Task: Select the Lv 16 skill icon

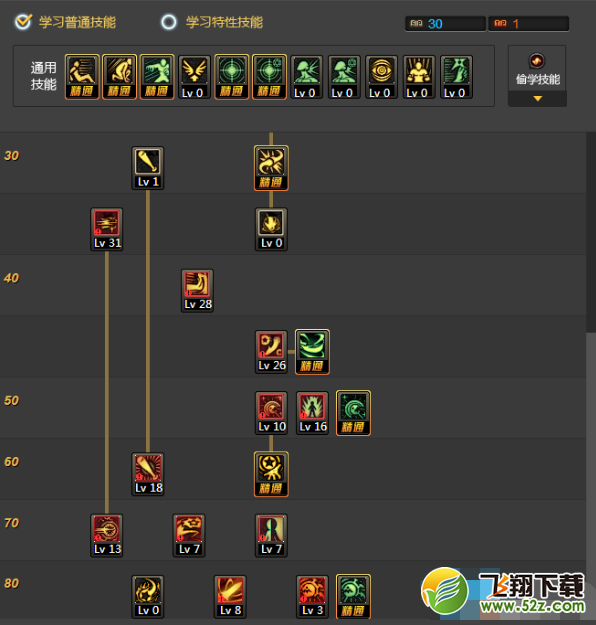Action: pos(313,413)
